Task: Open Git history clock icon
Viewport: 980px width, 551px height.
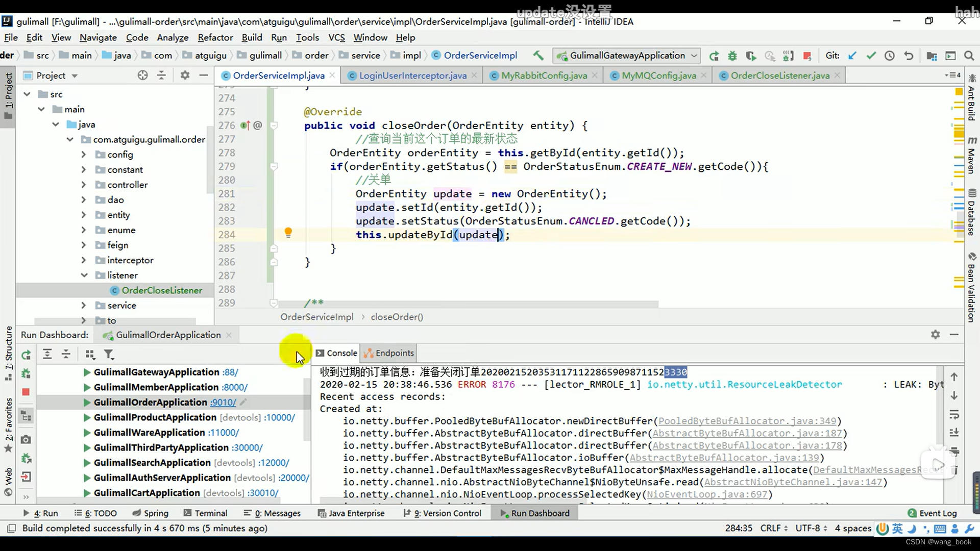Action: coord(890,56)
